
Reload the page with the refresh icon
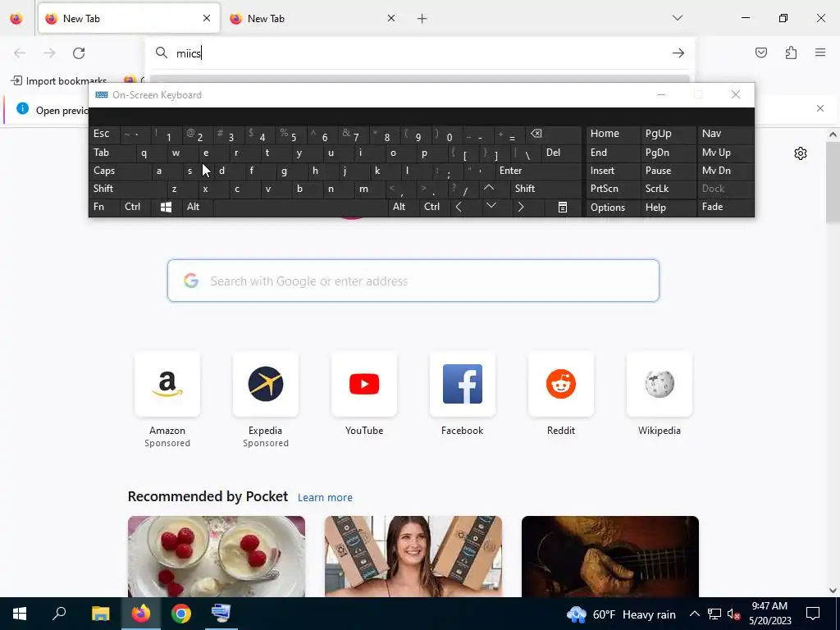[79, 53]
